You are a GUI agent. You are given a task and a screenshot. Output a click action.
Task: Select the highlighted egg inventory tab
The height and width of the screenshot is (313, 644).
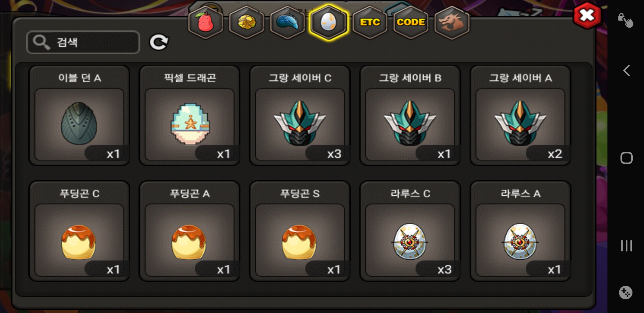point(328,22)
